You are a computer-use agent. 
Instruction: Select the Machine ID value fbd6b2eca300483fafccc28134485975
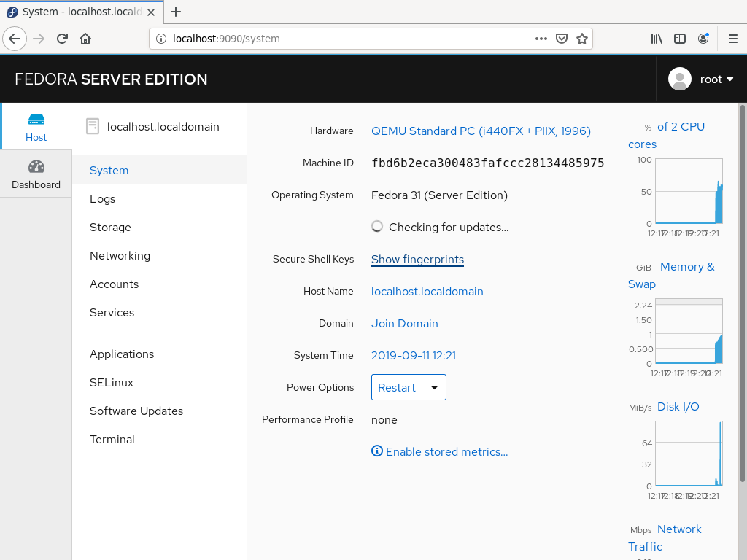487,163
